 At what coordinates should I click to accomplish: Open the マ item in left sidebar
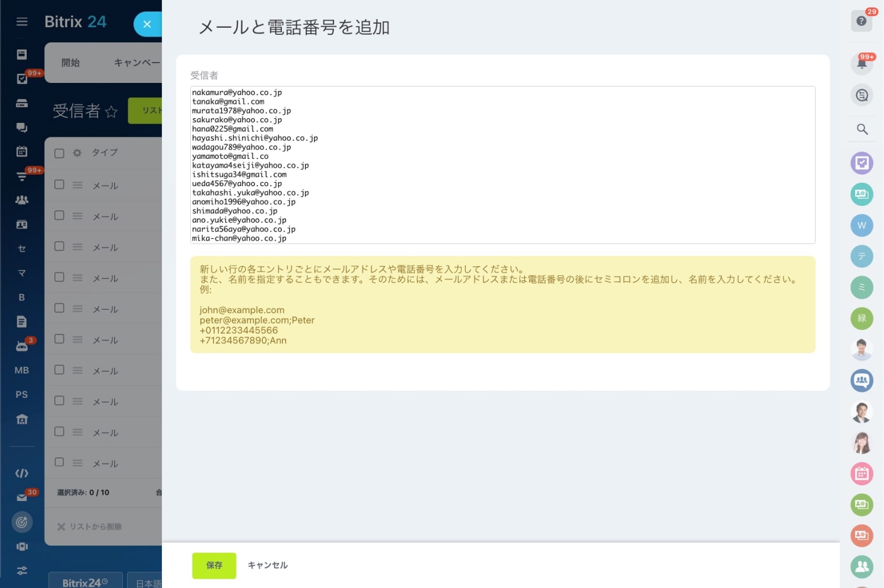pos(22,273)
